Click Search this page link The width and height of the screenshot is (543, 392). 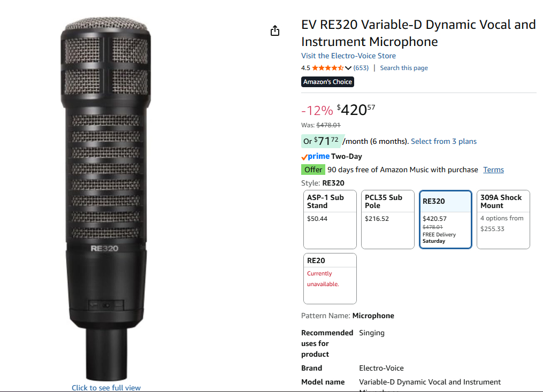404,68
